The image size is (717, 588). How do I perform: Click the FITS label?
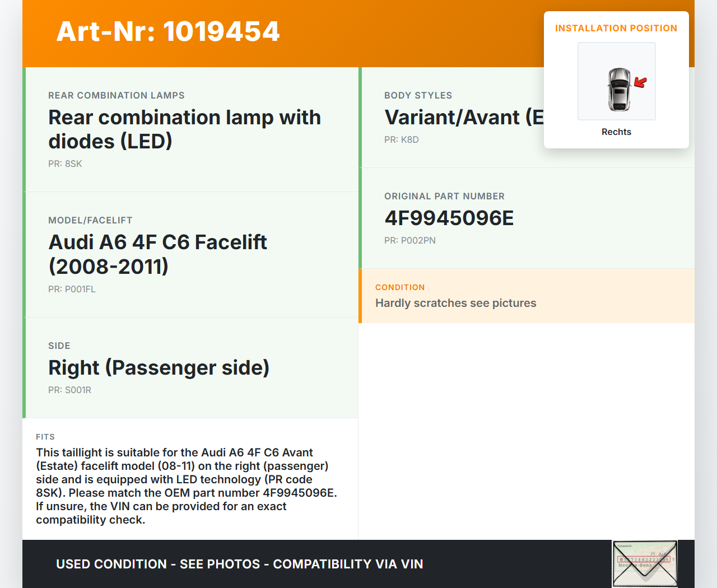pyautogui.click(x=45, y=437)
